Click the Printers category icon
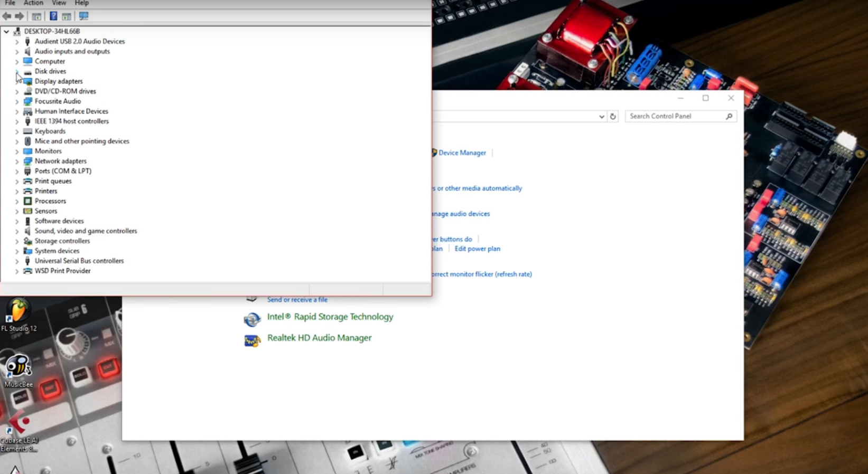The image size is (868, 474). coord(27,191)
